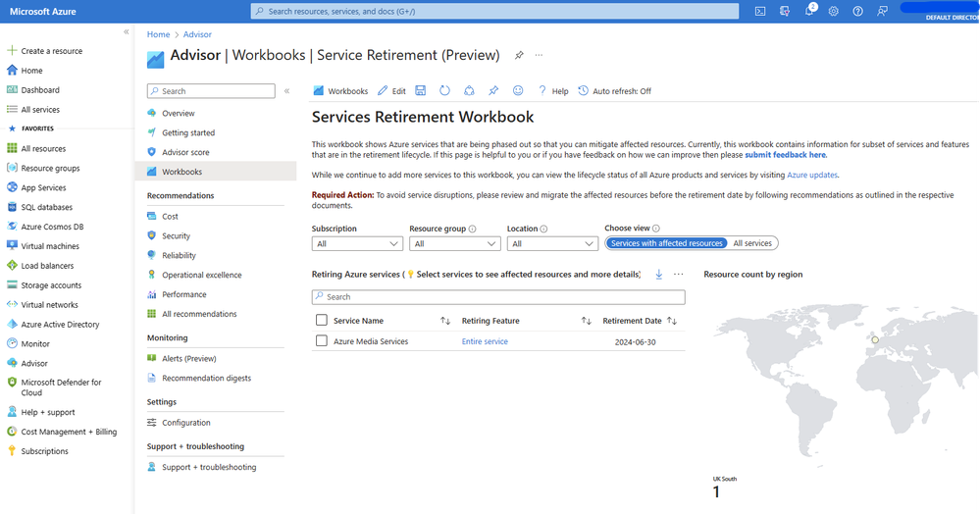Open the Directories and subscriptions filter icon
The width and height of the screenshot is (980, 514).
(x=785, y=11)
